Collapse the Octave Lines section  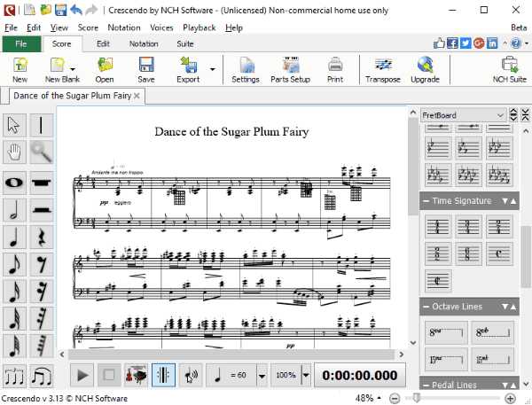coord(426,307)
